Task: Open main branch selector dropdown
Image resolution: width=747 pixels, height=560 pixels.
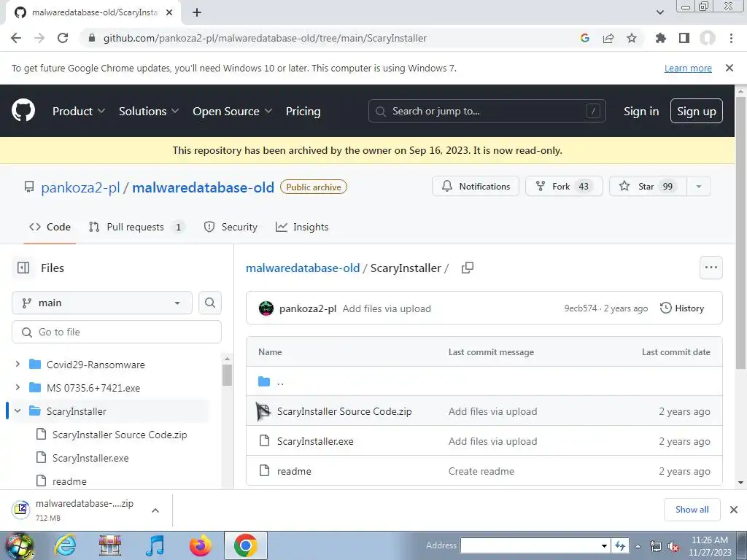Action: [x=102, y=303]
